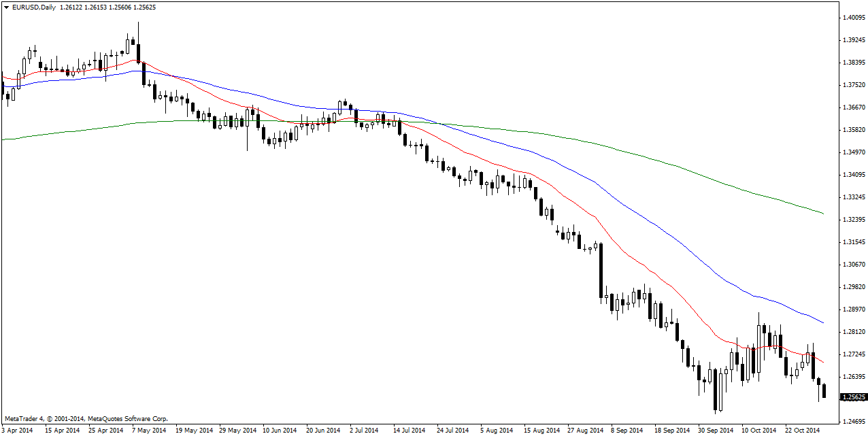Click the triangle arrow before EURUSD,Daily
Viewport: 868px width, 436px height.
(7, 7)
